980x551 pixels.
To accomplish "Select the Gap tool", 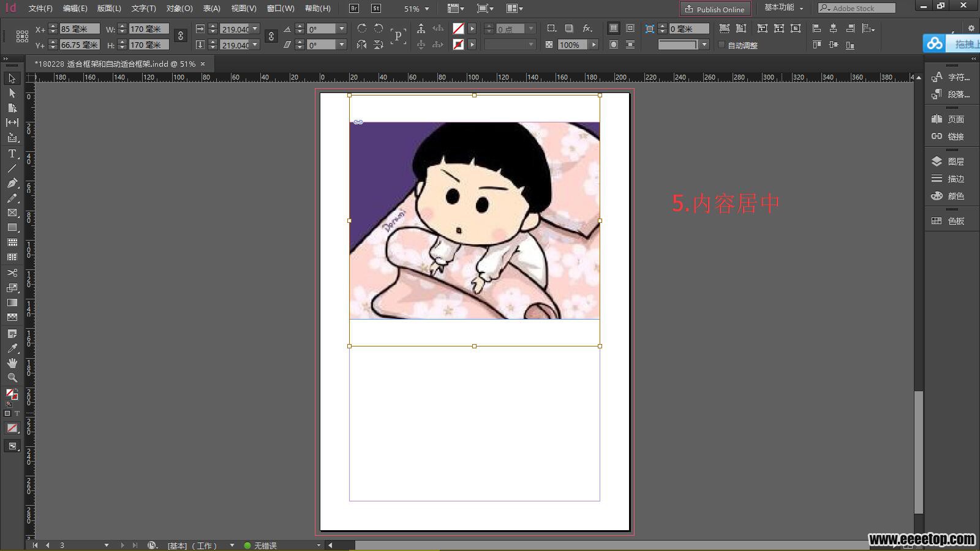I will [12, 122].
